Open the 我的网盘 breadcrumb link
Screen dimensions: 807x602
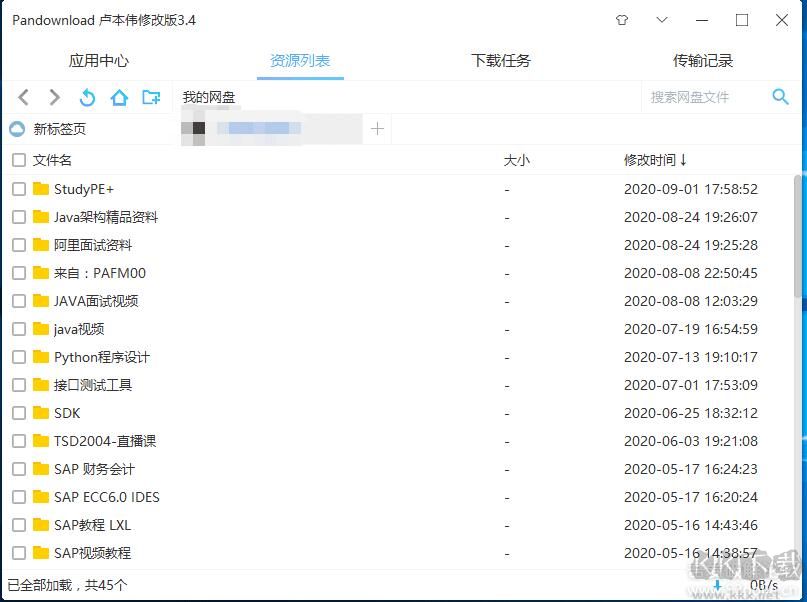209,97
